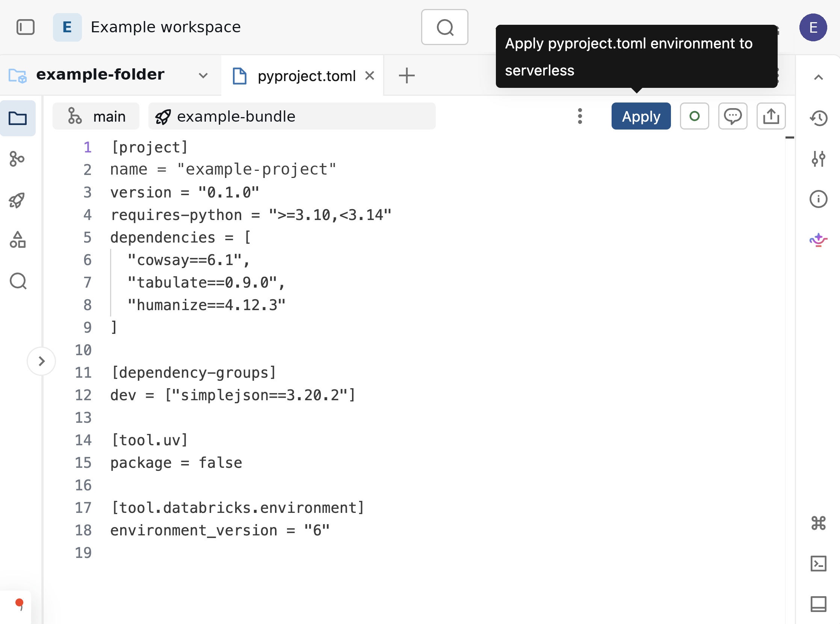
Task: Collapse the right panel with up chevron
Action: point(818,77)
